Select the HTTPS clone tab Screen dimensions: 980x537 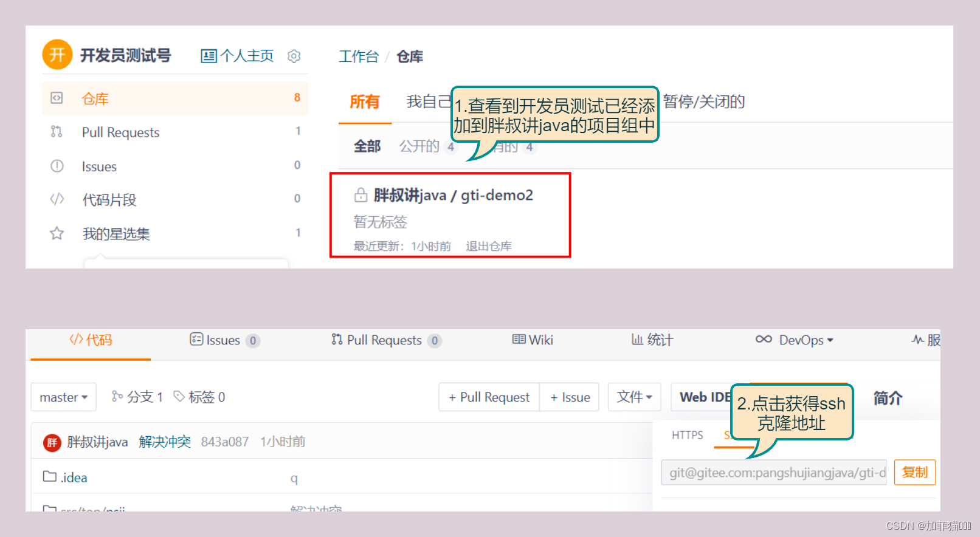point(687,435)
